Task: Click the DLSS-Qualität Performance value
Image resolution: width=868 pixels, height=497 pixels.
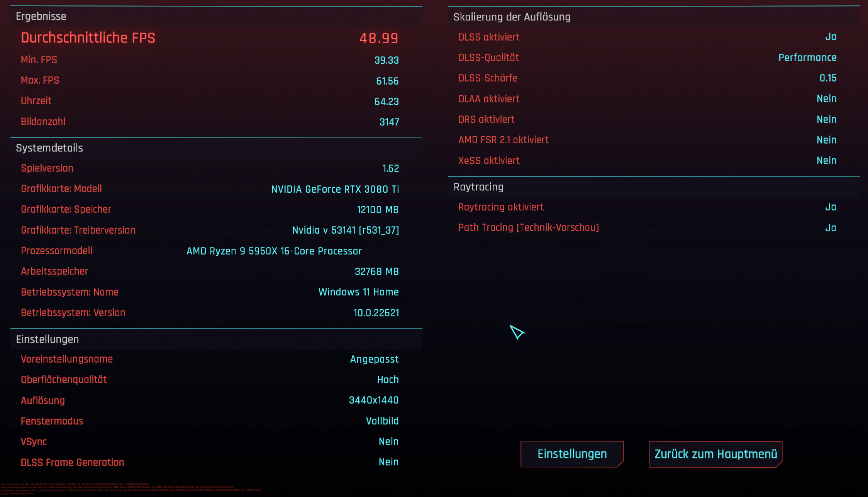Action: pos(807,58)
